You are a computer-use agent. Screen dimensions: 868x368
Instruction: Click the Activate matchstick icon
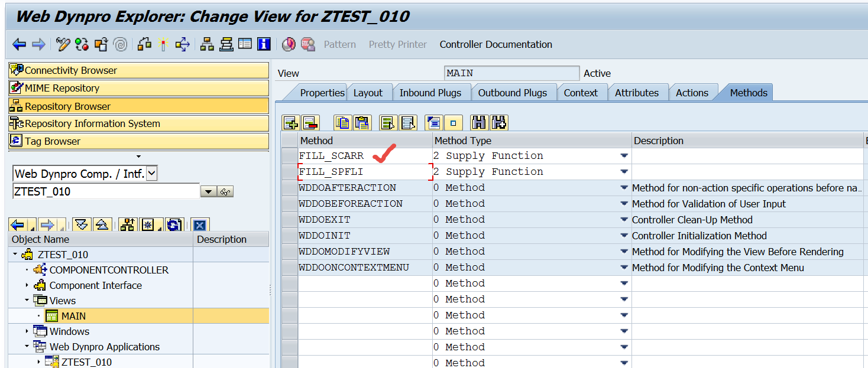coord(164,44)
